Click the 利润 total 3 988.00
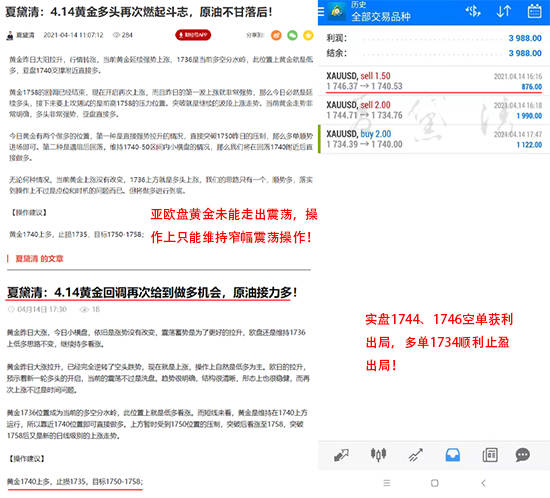 525,38
